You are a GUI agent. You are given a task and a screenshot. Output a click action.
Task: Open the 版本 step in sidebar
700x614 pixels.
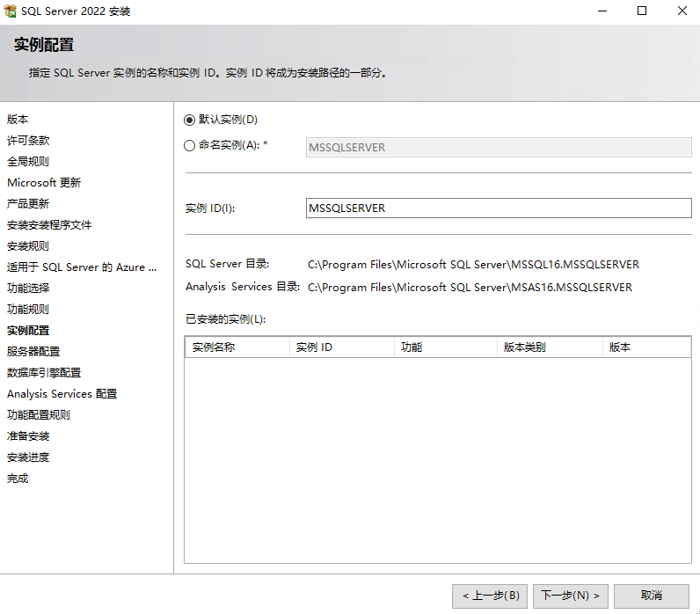[18, 120]
